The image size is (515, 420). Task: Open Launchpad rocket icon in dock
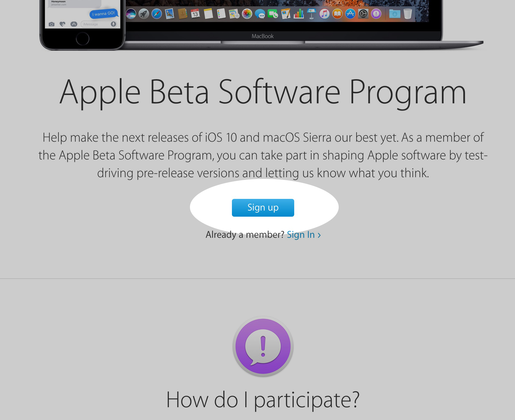(x=144, y=14)
